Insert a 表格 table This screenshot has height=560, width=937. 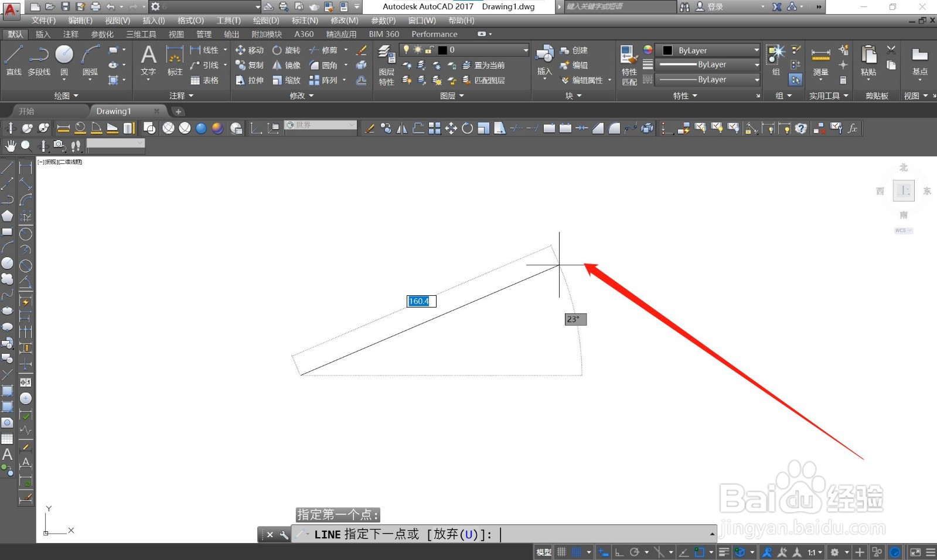(x=205, y=80)
